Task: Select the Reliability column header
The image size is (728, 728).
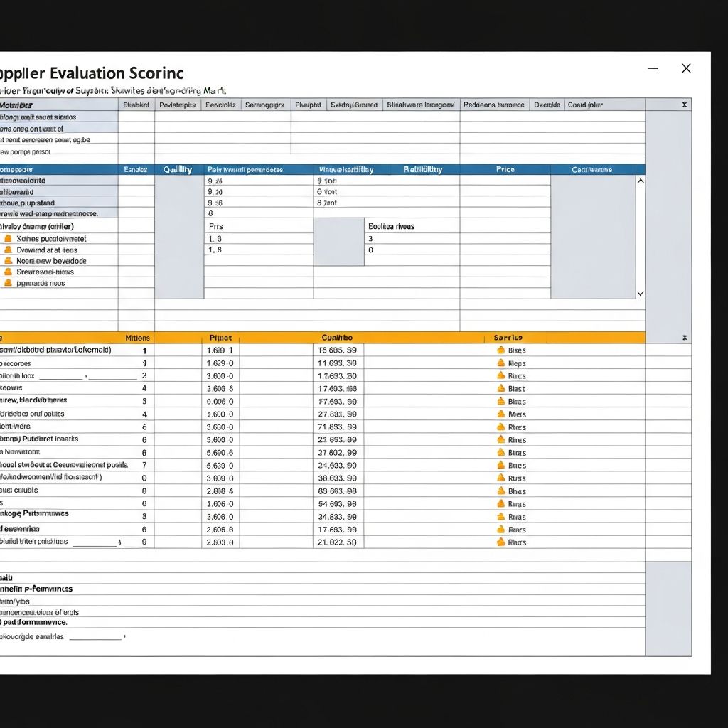Action: [x=422, y=170]
